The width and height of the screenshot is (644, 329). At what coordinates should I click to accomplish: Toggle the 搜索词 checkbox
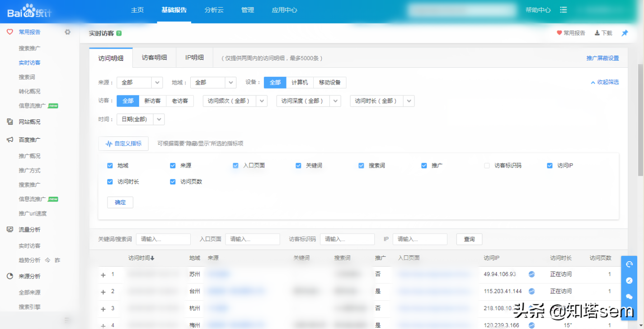[361, 166]
